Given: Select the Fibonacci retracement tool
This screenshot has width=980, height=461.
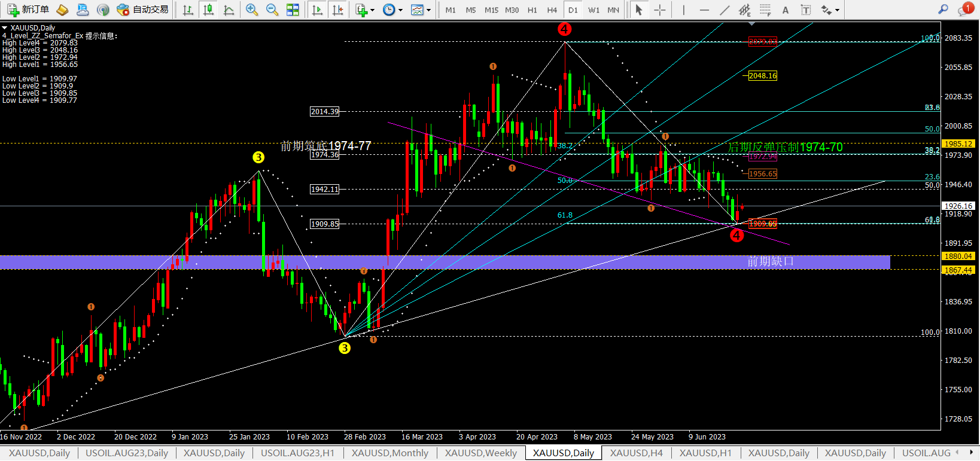Looking at the screenshot, I should pyautogui.click(x=765, y=10).
